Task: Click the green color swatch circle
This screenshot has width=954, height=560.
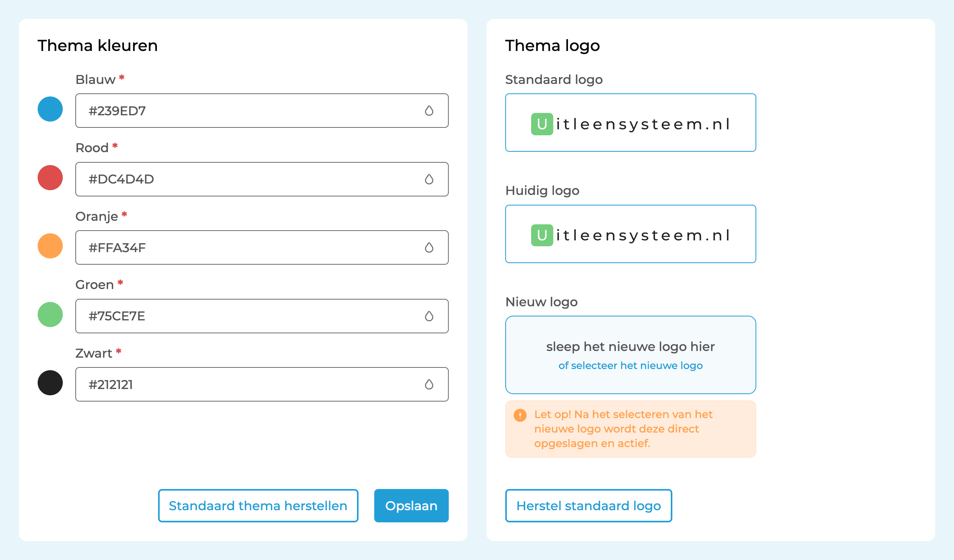Action: (50, 315)
